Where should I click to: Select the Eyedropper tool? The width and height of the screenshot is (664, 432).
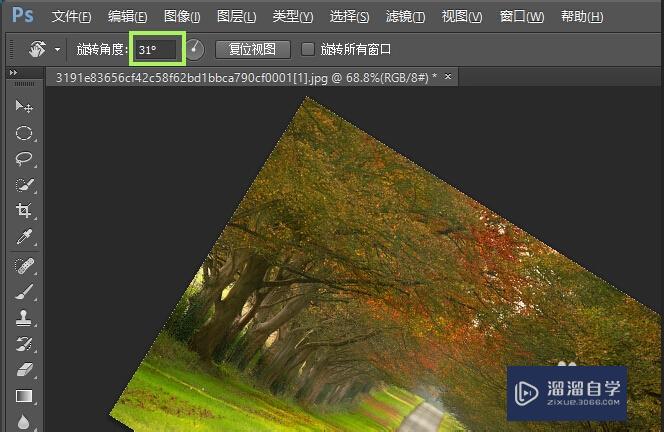pos(24,237)
